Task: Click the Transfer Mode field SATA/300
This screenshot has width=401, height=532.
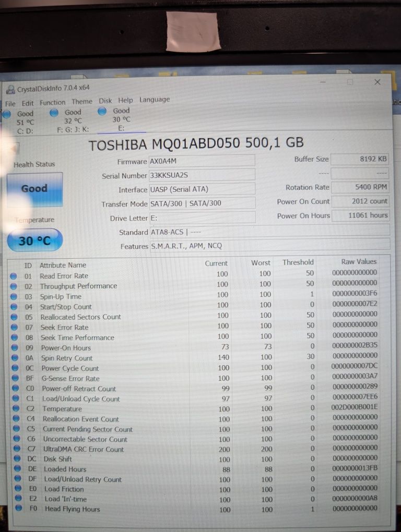Action: pos(203,203)
